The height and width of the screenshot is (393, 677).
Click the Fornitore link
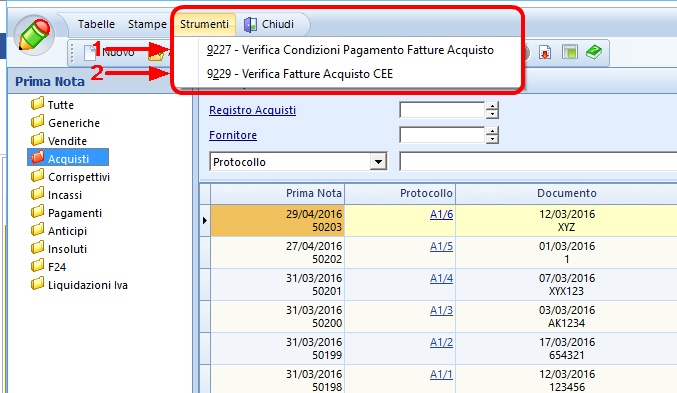click(233, 135)
